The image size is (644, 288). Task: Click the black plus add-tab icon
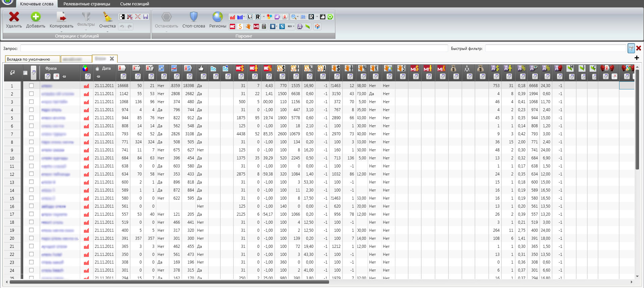(637, 58)
